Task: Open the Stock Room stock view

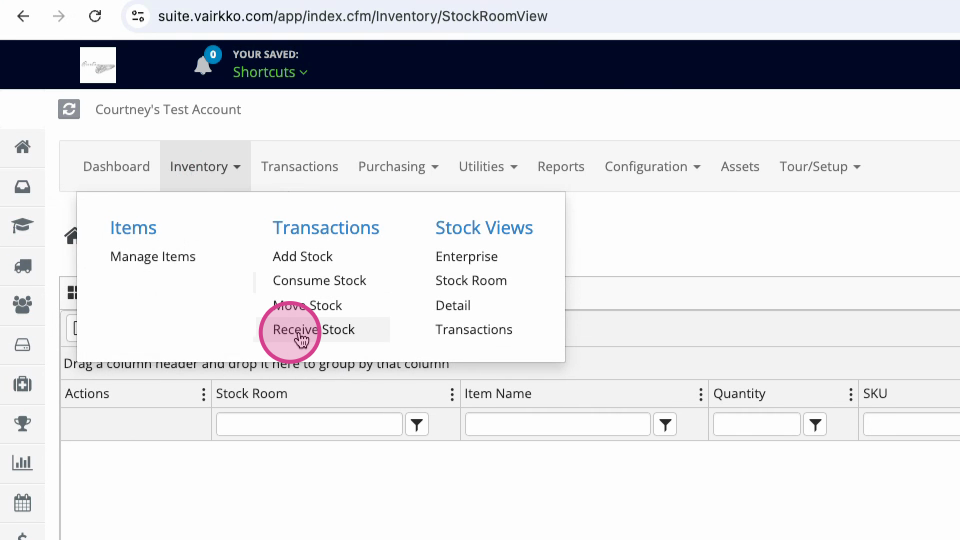Action: (471, 280)
